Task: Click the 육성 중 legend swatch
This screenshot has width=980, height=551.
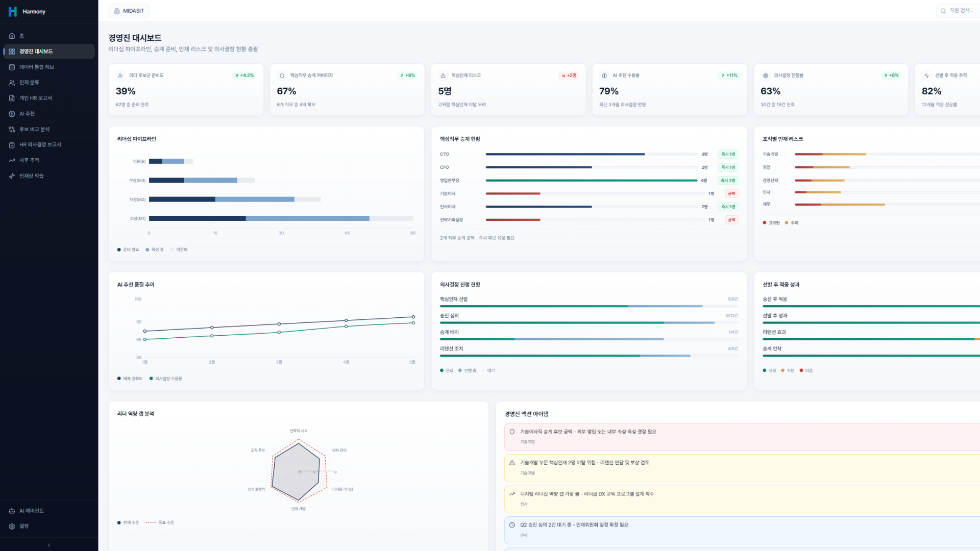Action: [148, 250]
